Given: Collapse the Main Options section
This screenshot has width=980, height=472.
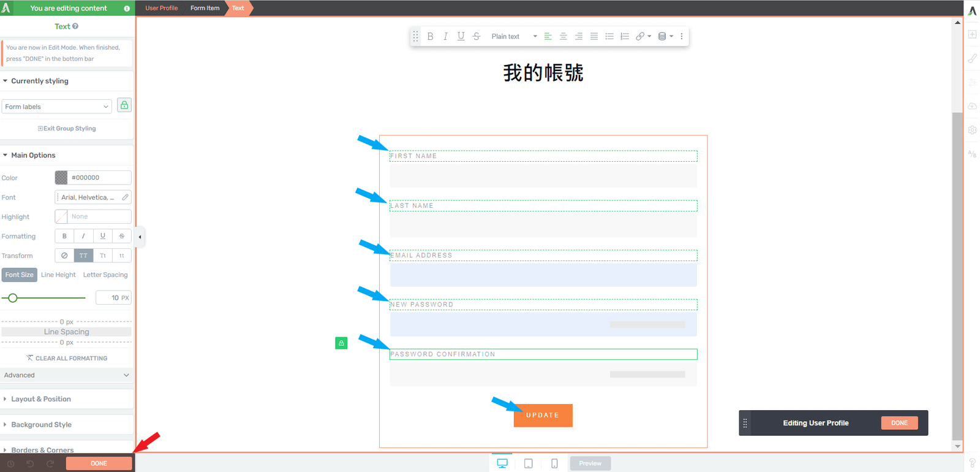Looking at the screenshot, I should [67, 155].
